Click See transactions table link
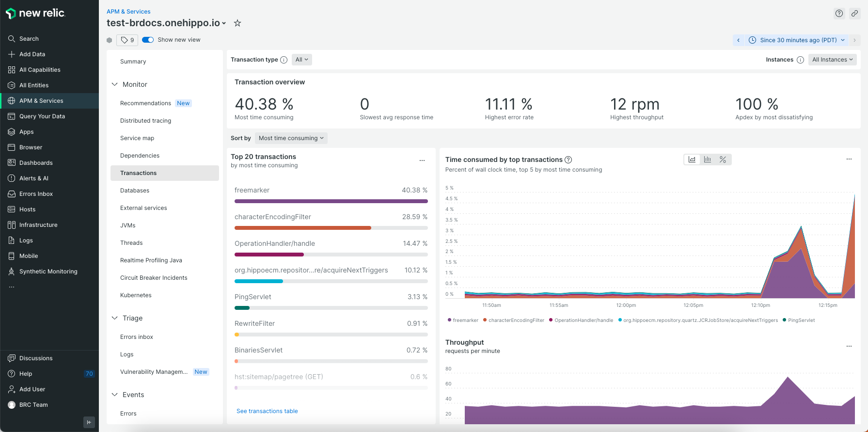The width and height of the screenshot is (868, 432). click(267, 411)
